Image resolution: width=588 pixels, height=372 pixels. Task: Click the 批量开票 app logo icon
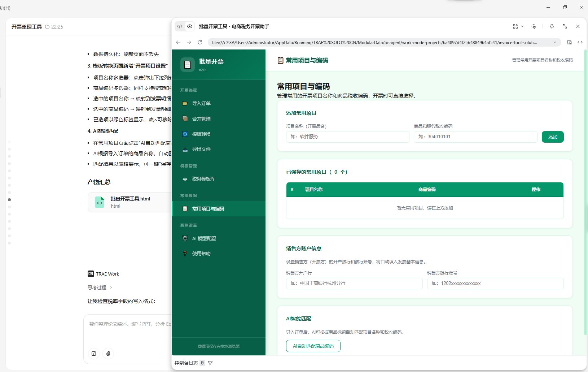(x=188, y=65)
